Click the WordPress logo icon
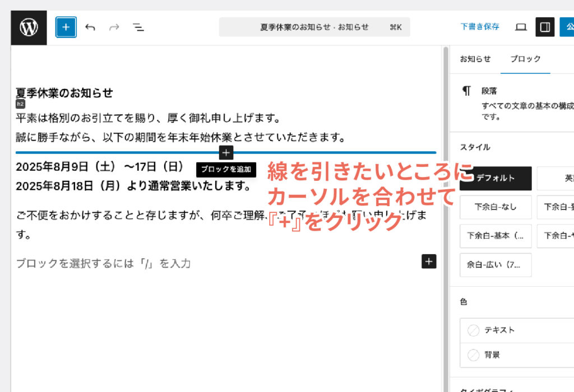 [x=29, y=27]
